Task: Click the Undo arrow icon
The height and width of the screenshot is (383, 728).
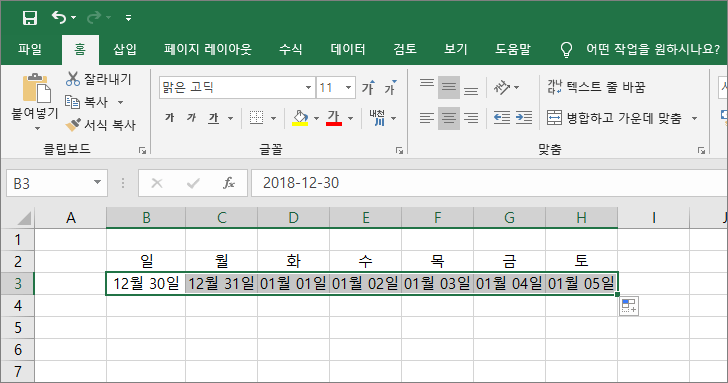Action: tap(59, 18)
